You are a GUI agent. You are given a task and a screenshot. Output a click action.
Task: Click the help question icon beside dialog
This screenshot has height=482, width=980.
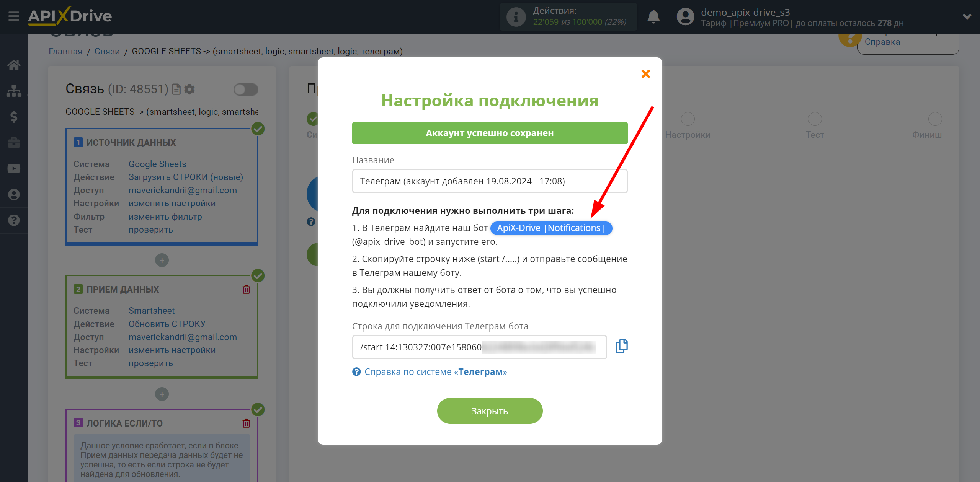click(x=311, y=221)
